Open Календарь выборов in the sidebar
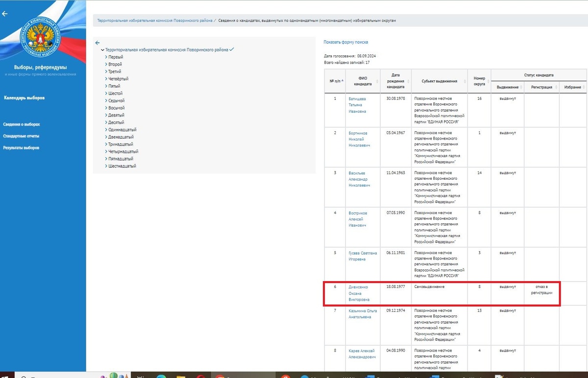Screen dimensions: 588x378 tap(24, 98)
